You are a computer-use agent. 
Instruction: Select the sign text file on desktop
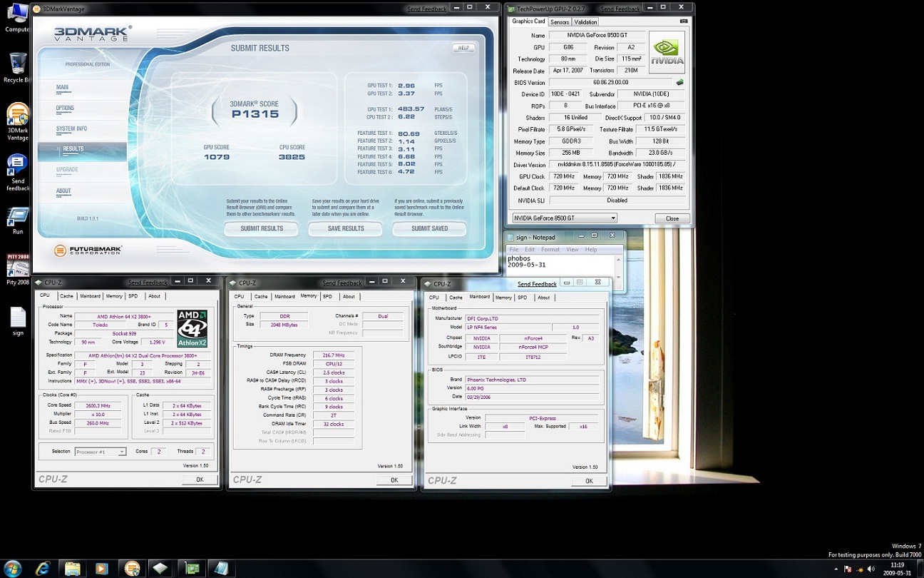(x=18, y=321)
